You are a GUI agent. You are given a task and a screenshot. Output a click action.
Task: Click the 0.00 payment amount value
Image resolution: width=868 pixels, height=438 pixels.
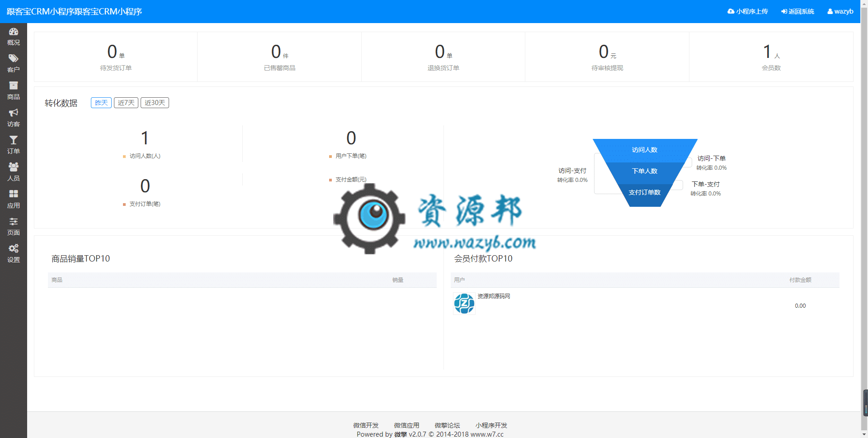[x=800, y=306]
